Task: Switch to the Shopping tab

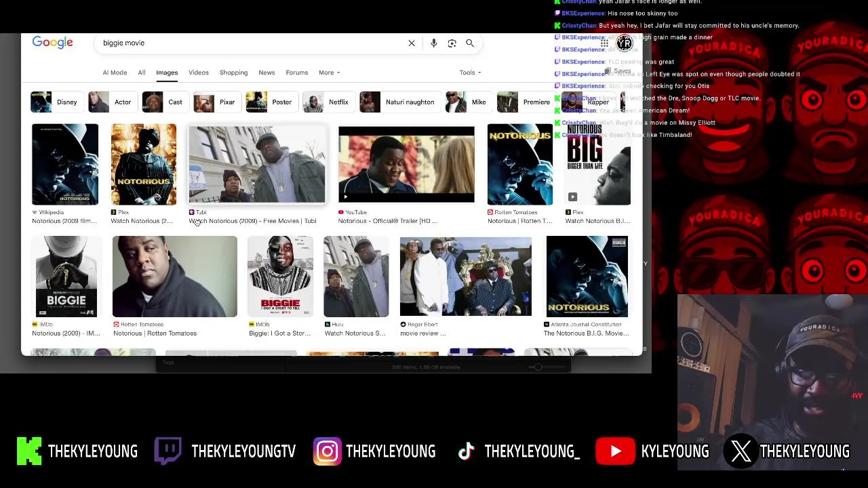Action: 233,73
